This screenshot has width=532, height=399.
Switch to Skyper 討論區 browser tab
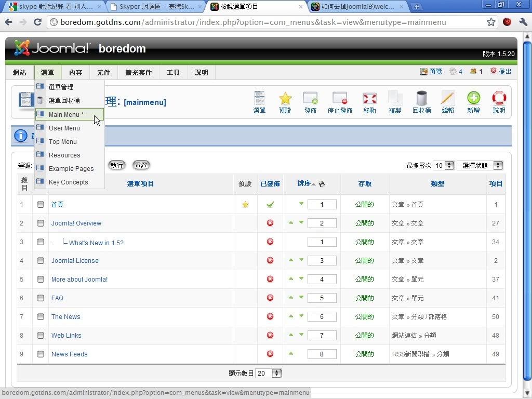pyautogui.click(x=156, y=6)
